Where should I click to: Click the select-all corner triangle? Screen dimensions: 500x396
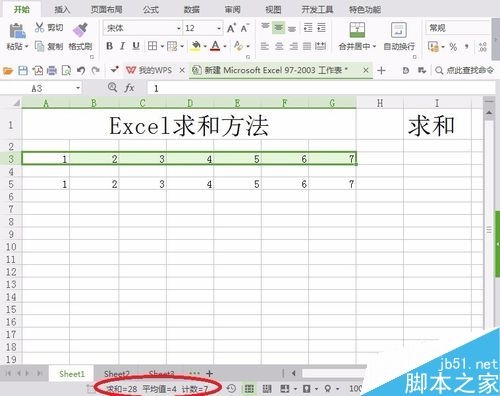(16, 103)
